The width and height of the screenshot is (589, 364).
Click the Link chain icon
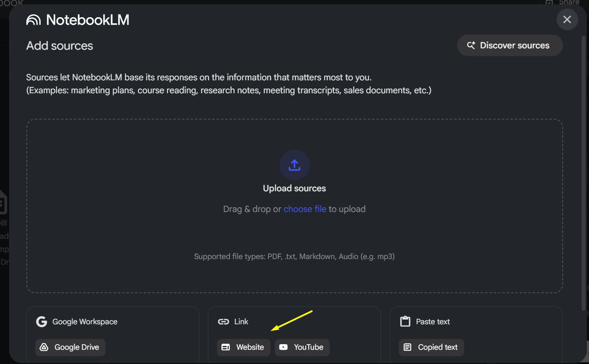pos(223,322)
